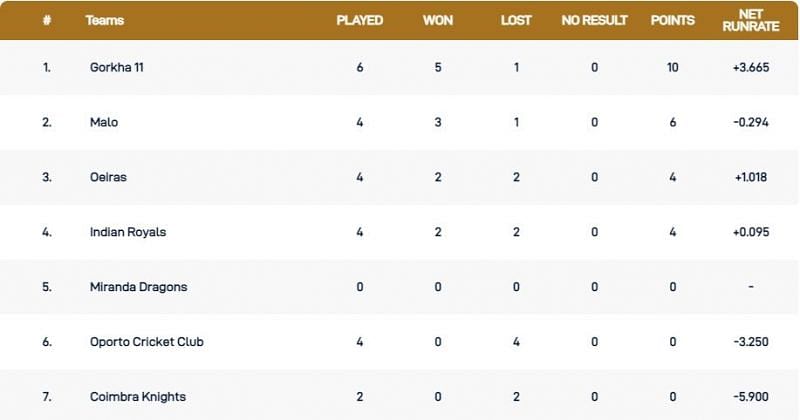Image resolution: width=800 pixels, height=420 pixels.
Task: Select the Lost column header
Action: (516, 20)
